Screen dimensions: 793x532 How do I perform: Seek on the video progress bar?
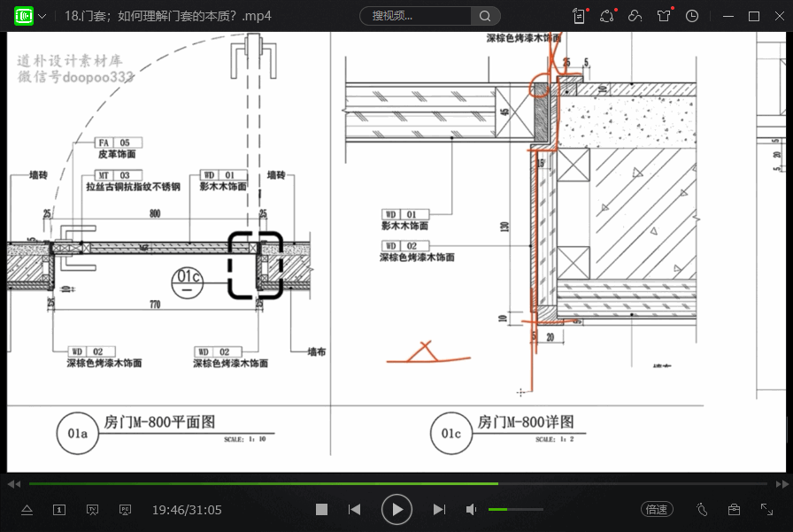[x=398, y=484]
